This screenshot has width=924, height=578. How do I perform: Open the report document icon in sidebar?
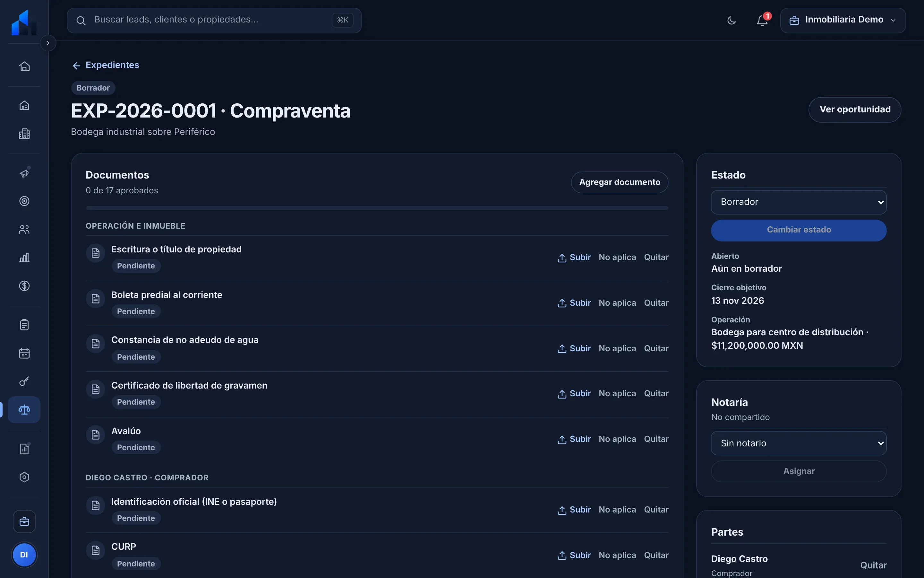[24, 449]
